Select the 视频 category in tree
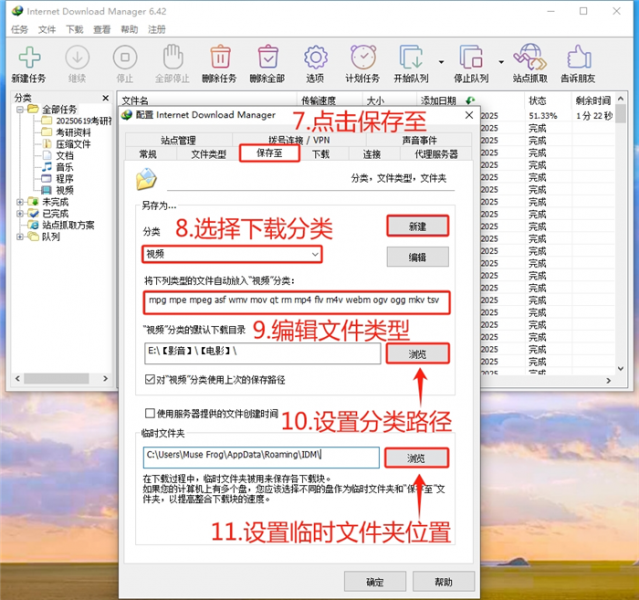 coord(64,190)
